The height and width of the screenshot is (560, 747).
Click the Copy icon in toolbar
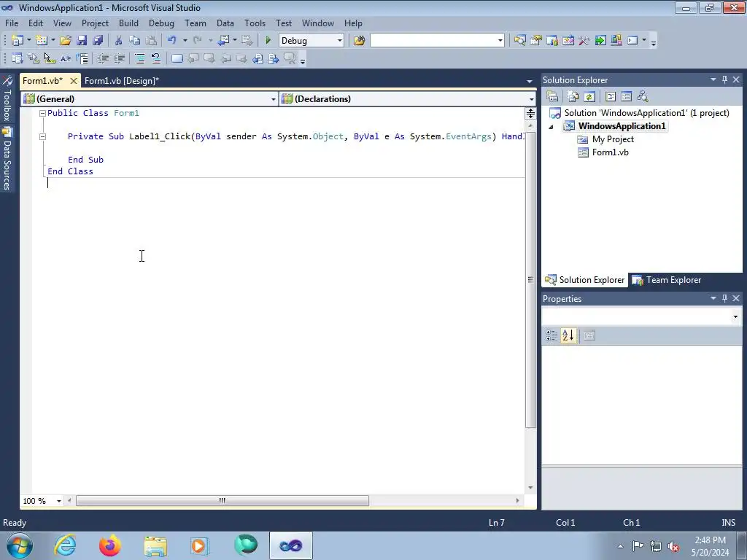(x=134, y=41)
